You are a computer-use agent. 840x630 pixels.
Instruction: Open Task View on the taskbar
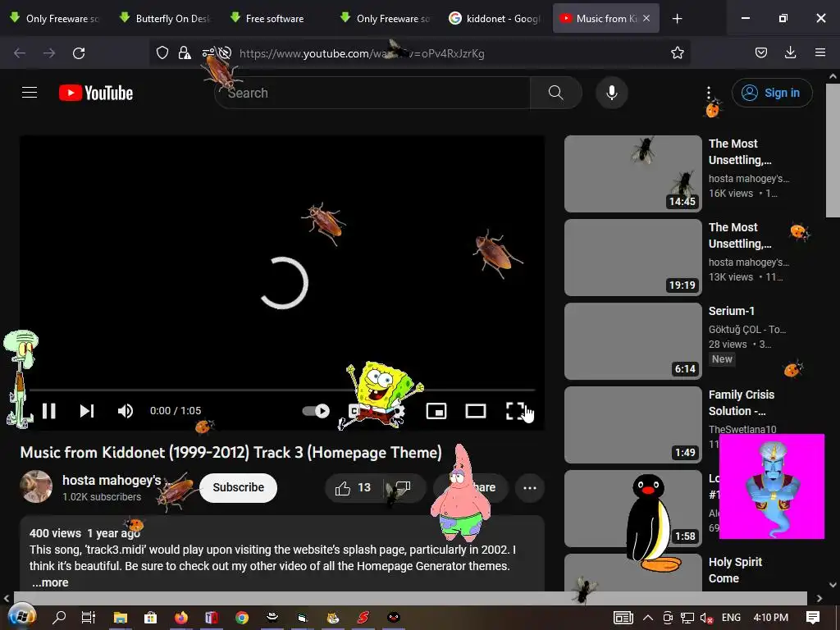tap(89, 617)
